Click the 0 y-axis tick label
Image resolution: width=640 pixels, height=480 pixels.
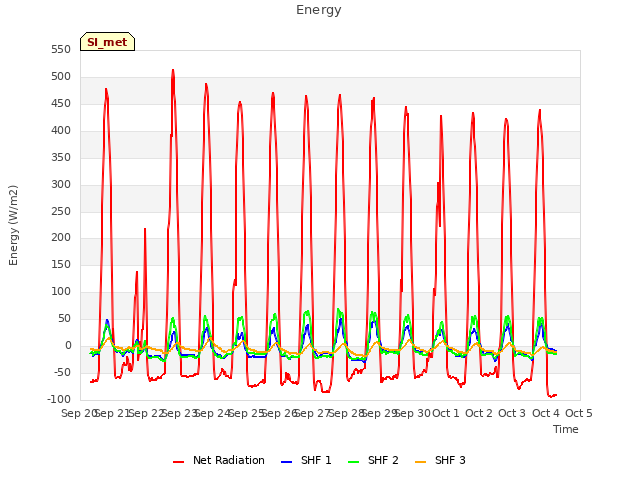pyautogui.click(x=68, y=345)
